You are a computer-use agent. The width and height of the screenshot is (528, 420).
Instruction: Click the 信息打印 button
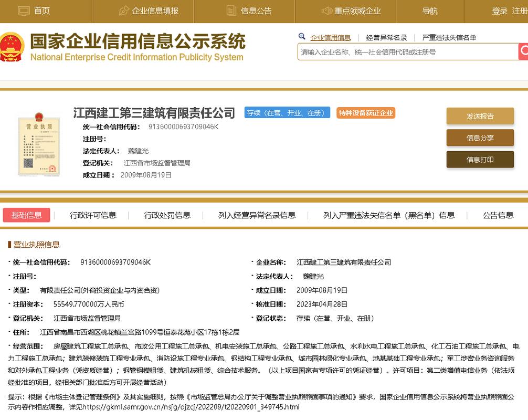click(479, 159)
